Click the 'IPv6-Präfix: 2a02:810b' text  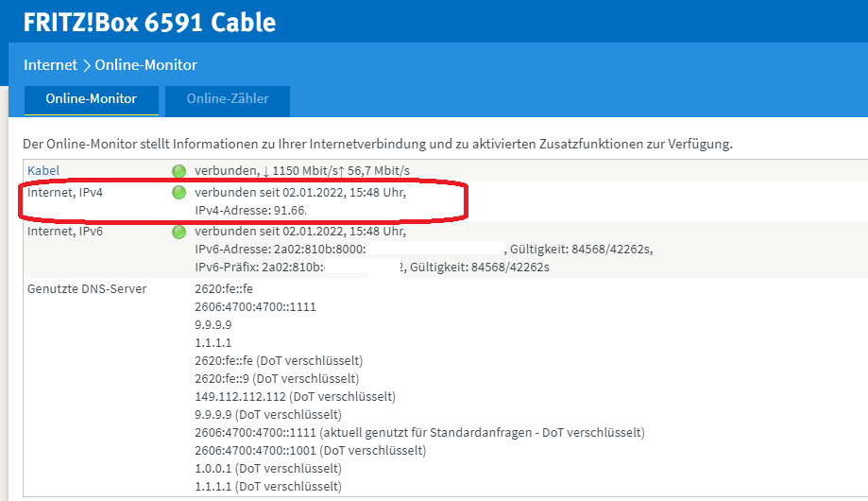pos(259,268)
